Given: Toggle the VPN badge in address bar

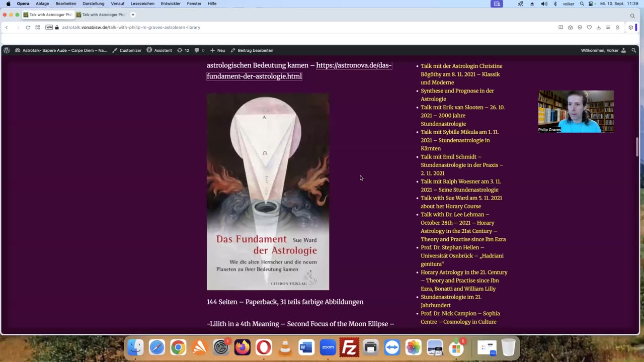Looking at the screenshot, I should pos(49,27).
